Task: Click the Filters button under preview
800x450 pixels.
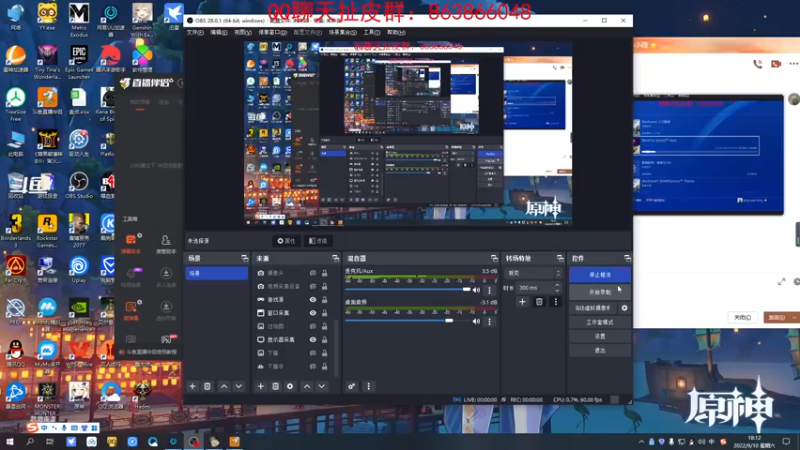Action: (x=318, y=241)
